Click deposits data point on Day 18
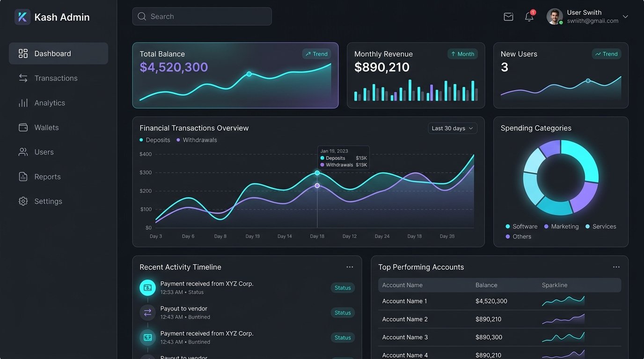Viewport: 644px width, 359px height. (317, 173)
